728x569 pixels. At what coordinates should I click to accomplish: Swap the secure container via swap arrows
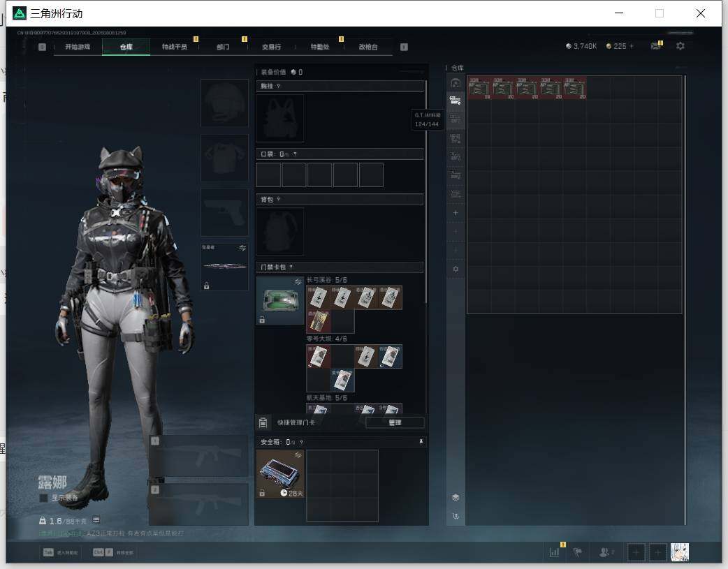(298, 455)
